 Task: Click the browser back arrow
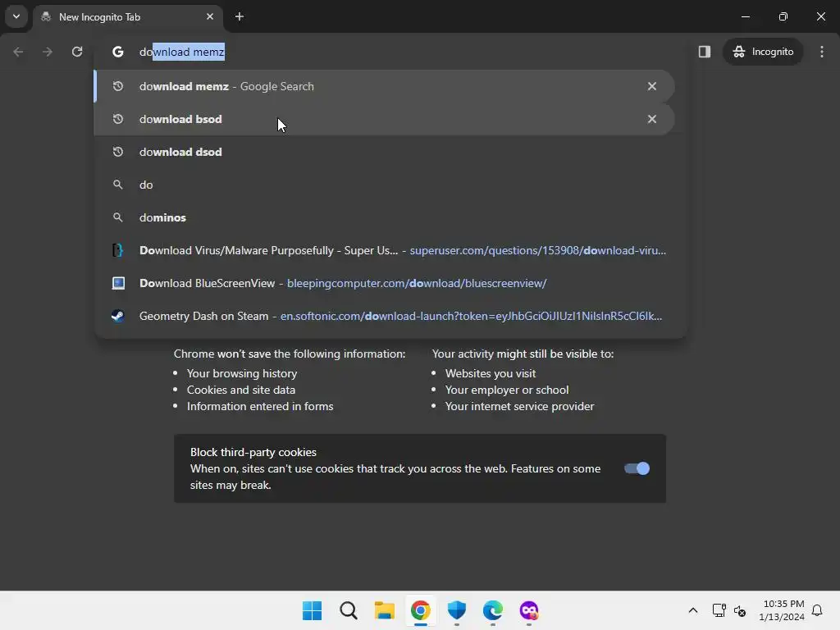click(x=18, y=52)
